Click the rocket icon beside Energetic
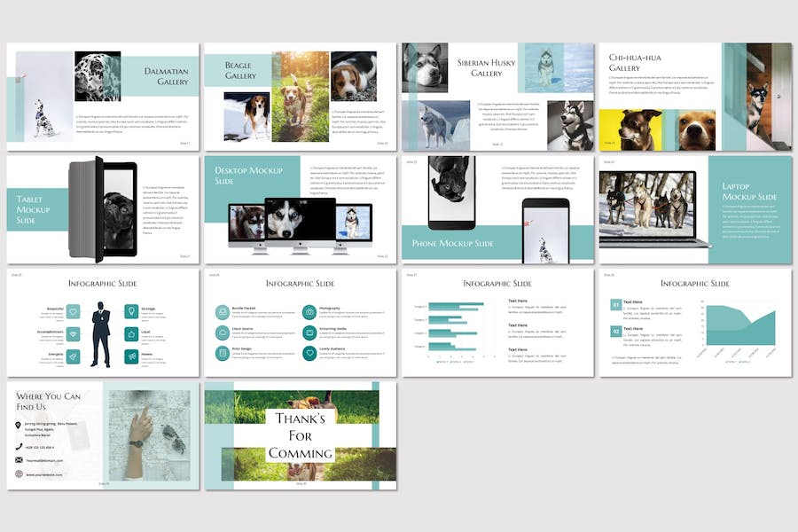 coord(74,356)
